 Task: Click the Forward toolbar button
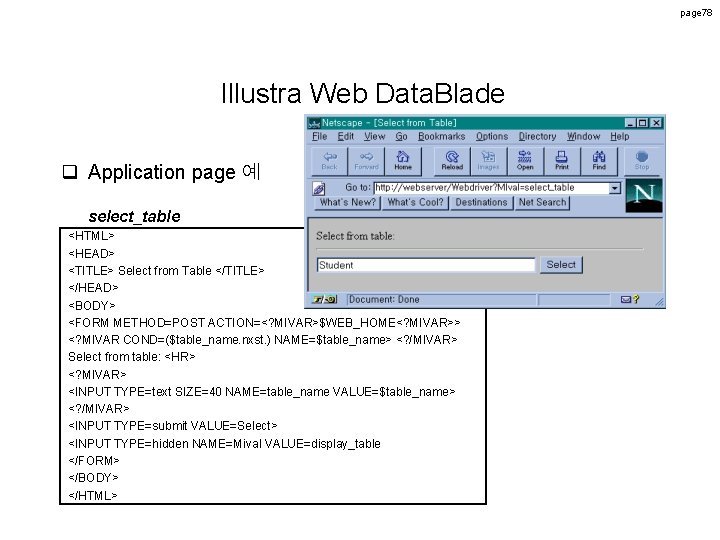(x=366, y=161)
